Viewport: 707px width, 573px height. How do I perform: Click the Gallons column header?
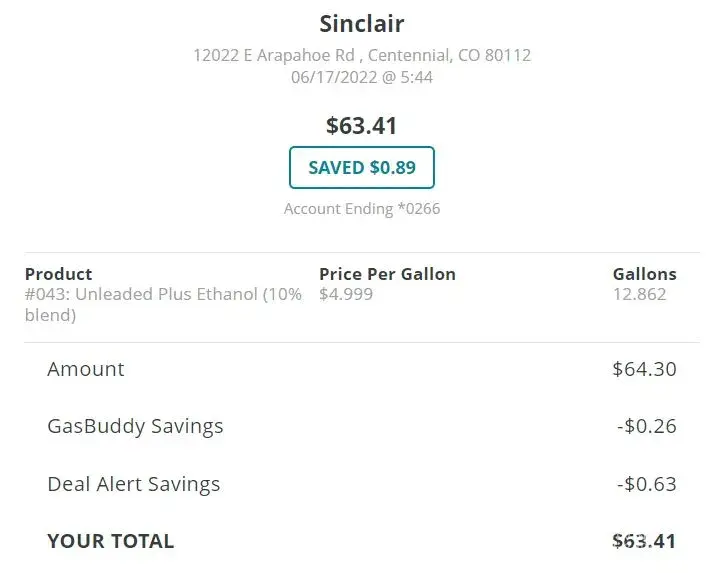point(644,274)
